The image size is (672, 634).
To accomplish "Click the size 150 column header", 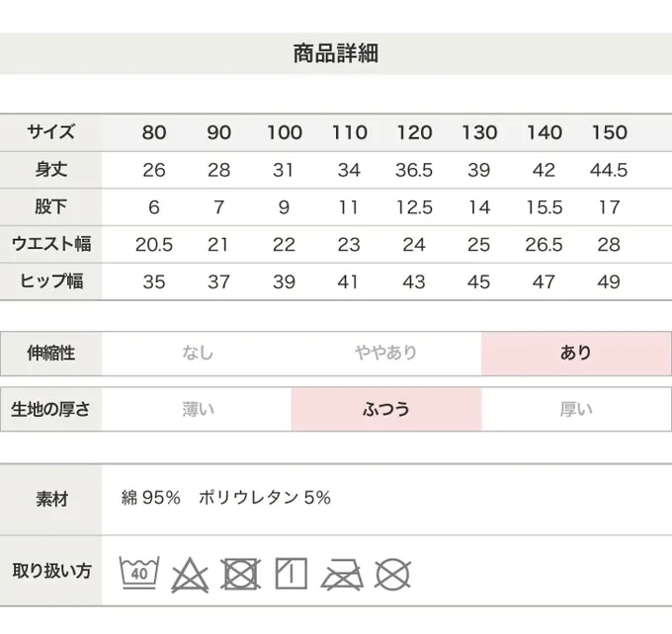I will tap(609, 132).
